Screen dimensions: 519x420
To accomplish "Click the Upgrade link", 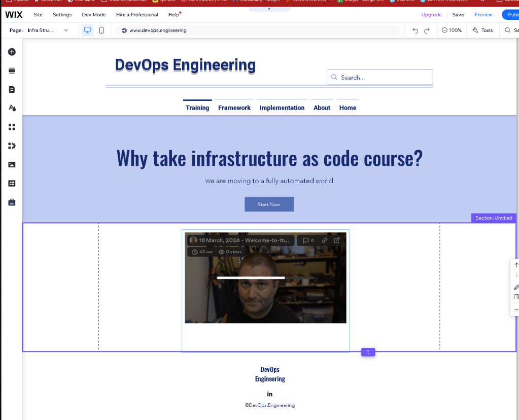I will tap(431, 15).
